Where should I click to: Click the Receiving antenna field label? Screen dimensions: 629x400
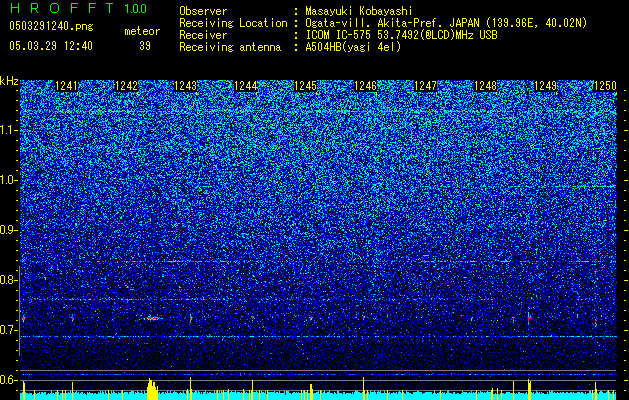click(x=230, y=47)
